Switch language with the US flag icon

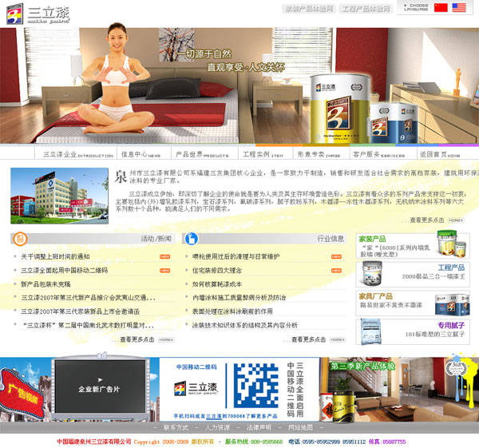[459, 7]
